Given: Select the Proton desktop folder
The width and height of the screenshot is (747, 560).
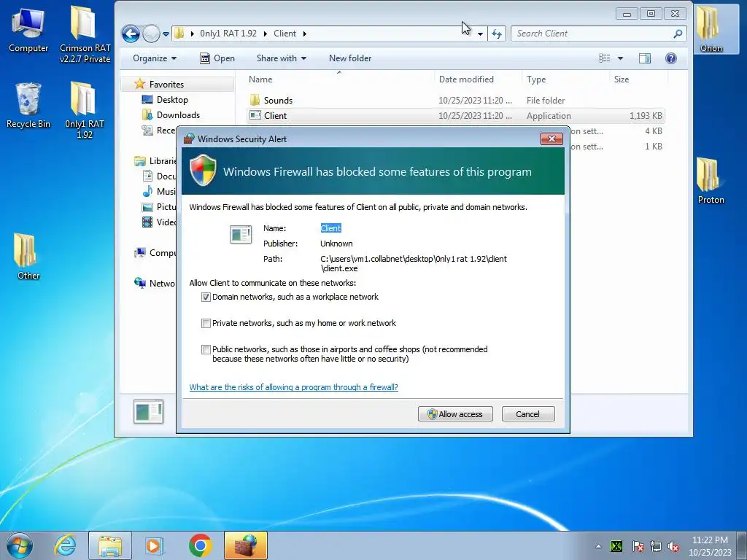Looking at the screenshot, I should pyautogui.click(x=711, y=181).
